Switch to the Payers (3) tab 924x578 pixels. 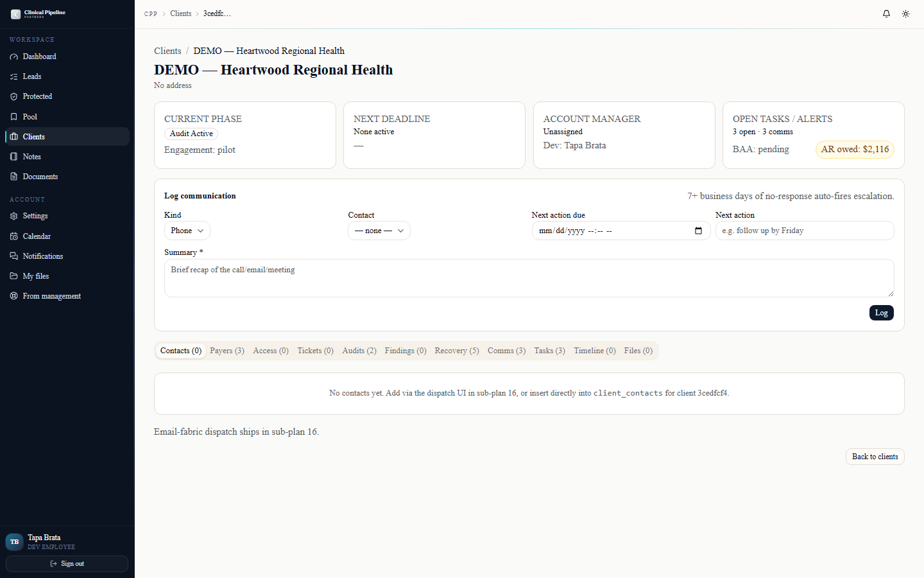(227, 351)
